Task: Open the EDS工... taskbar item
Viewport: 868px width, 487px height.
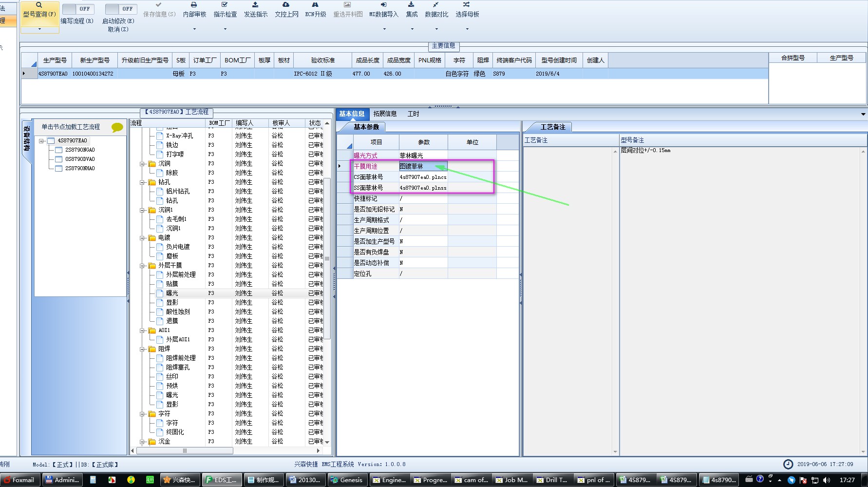Action: [x=221, y=480]
